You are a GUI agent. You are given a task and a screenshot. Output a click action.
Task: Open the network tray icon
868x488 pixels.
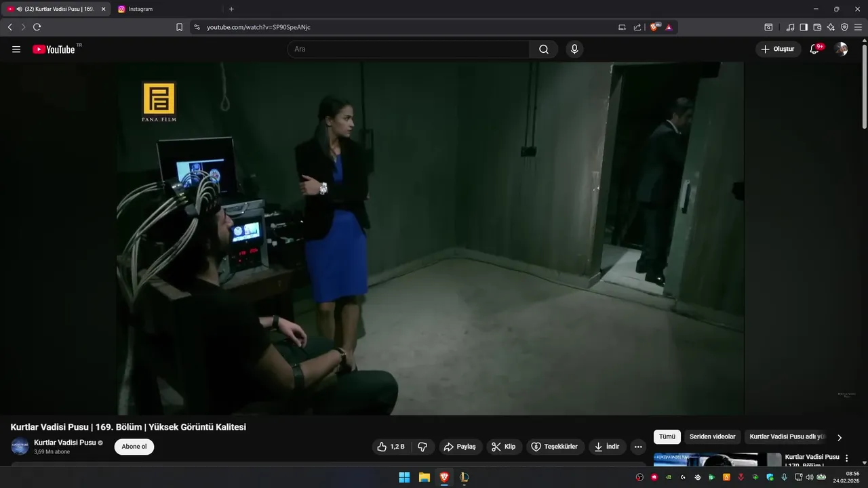799,477
